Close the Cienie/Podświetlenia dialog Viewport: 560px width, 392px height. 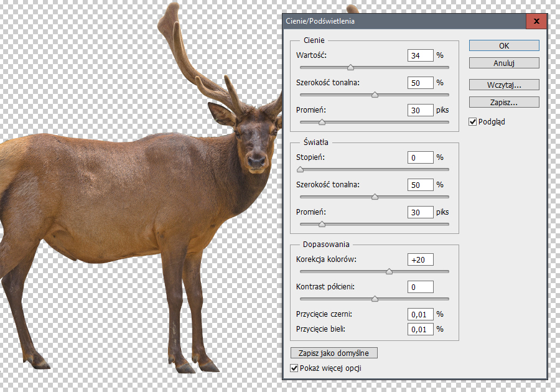(x=536, y=21)
